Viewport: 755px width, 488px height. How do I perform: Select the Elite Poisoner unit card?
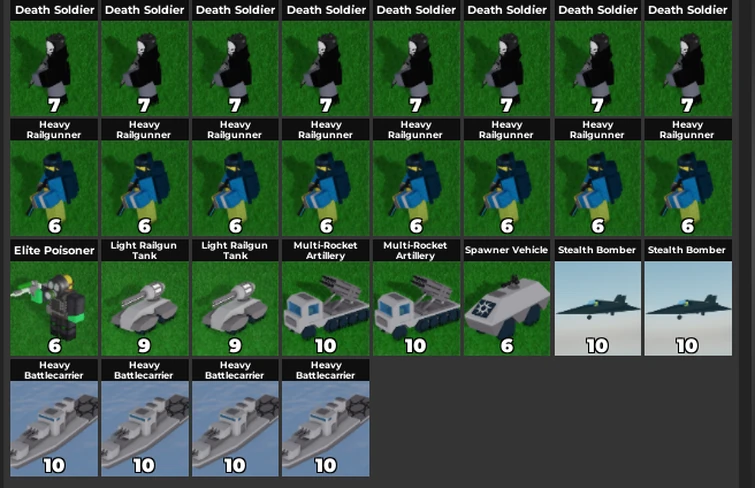pos(54,298)
